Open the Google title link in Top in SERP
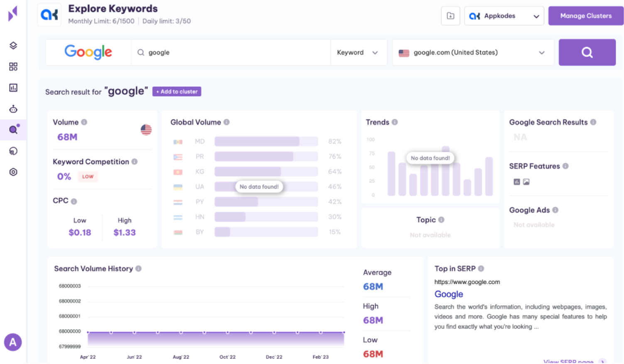 pos(449,294)
